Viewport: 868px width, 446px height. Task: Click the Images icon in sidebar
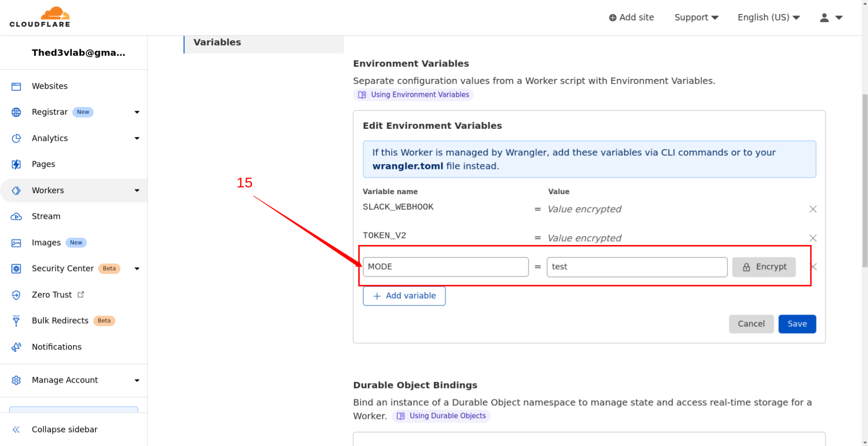click(x=16, y=243)
